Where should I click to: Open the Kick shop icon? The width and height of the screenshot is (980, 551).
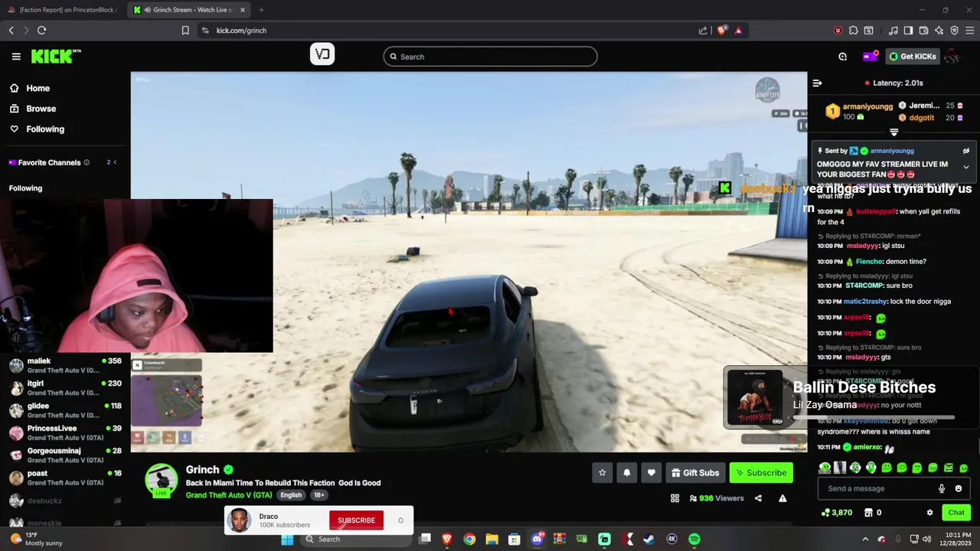868,513
